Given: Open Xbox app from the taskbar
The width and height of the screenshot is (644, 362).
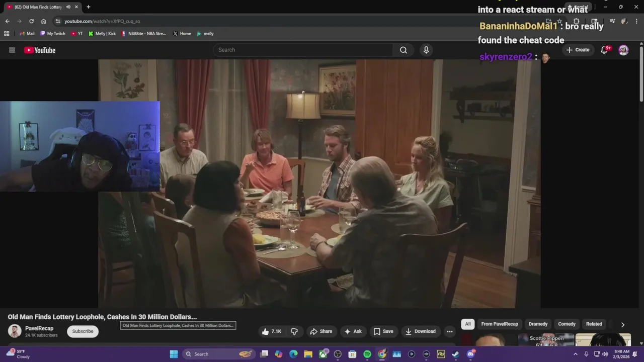Looking at the screenshot, I should tap(323, 354).
